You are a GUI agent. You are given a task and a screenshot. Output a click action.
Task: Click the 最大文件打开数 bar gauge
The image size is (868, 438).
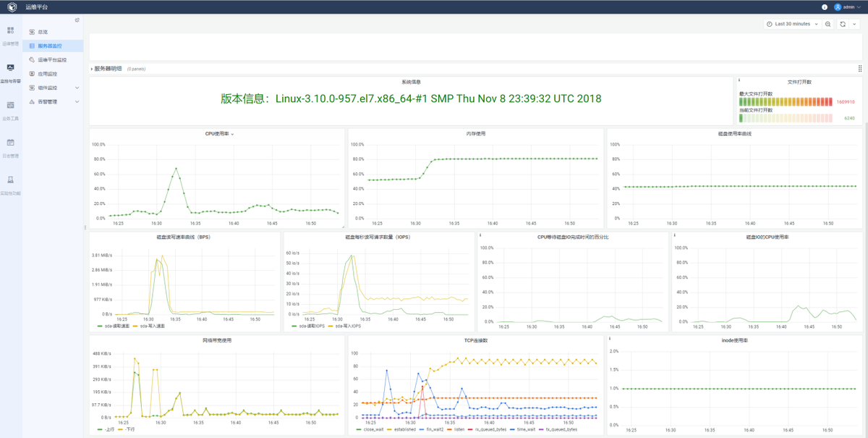pyautogui.click(x=786, y=102)
